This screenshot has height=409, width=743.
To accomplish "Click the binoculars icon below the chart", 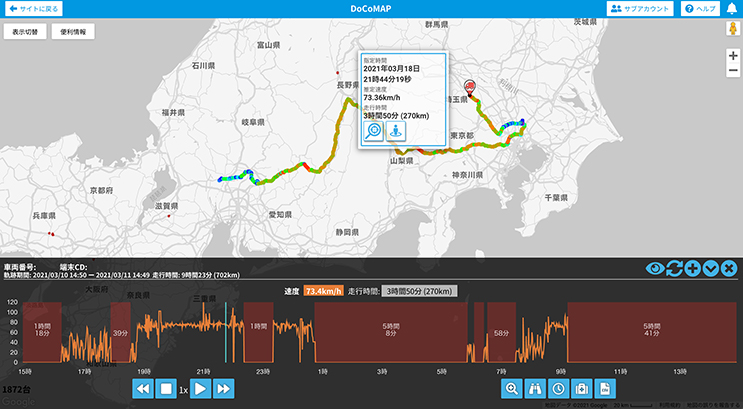I will click(x=535, y=388).
